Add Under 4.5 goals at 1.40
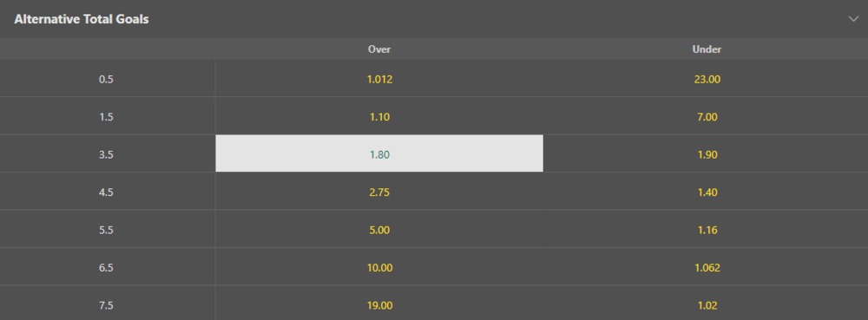Screen dimensions: 868x320 707,192
